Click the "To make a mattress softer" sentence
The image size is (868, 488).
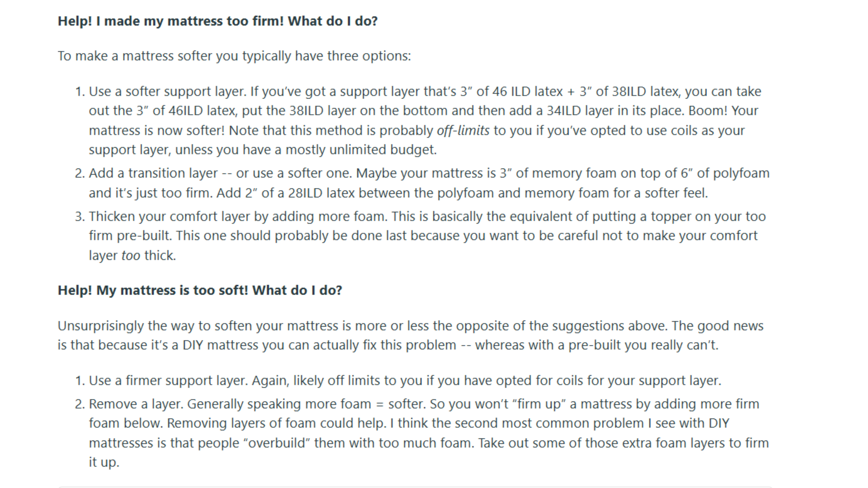point(234,56)
